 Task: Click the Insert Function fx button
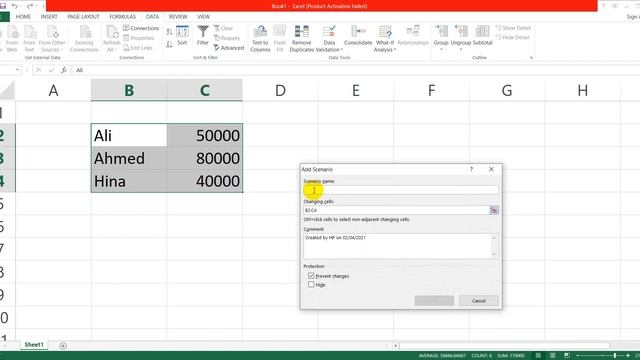pyautogui.click(x=64, y=70)
